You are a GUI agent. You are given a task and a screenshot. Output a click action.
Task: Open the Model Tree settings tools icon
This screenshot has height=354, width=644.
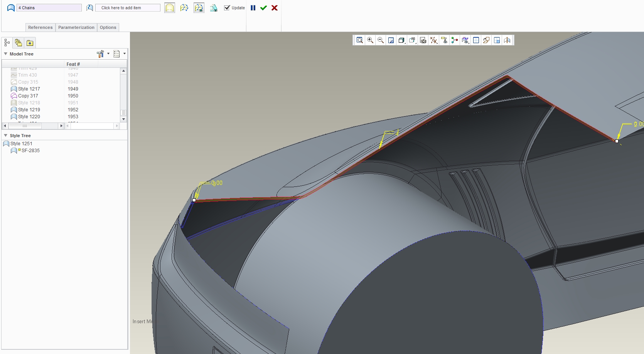(100, 54)
